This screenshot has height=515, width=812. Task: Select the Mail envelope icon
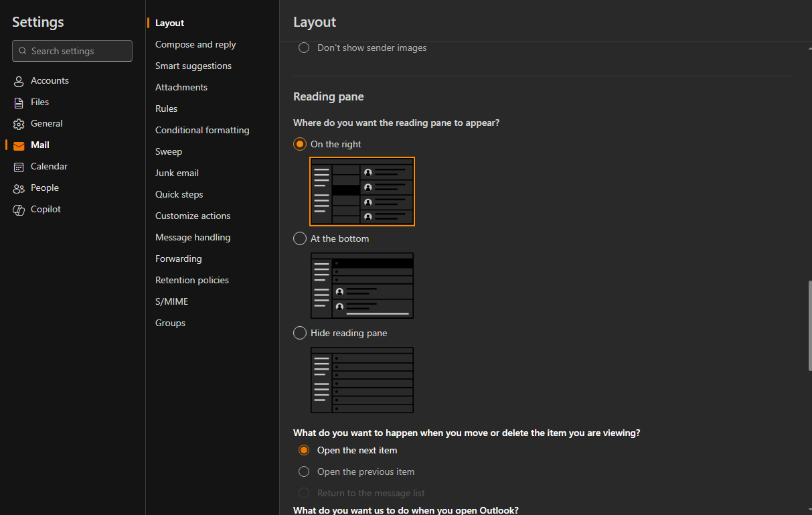coord(19,145)
